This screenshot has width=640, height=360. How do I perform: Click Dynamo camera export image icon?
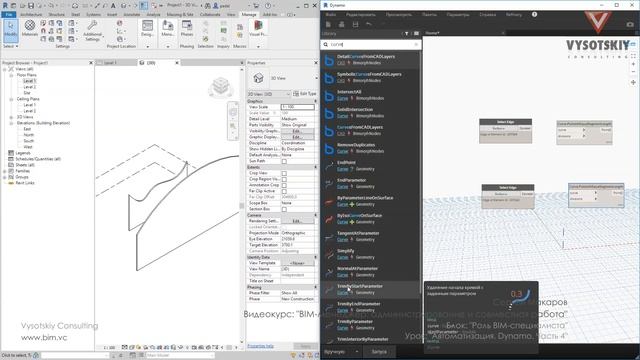(630, 24)
